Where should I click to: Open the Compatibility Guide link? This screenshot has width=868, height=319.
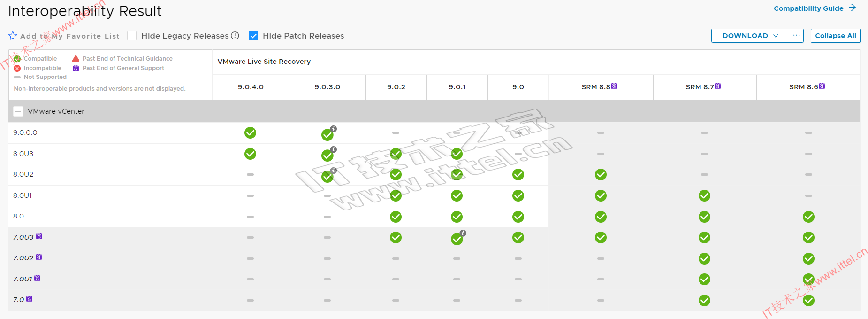click(x=808, y=8)
